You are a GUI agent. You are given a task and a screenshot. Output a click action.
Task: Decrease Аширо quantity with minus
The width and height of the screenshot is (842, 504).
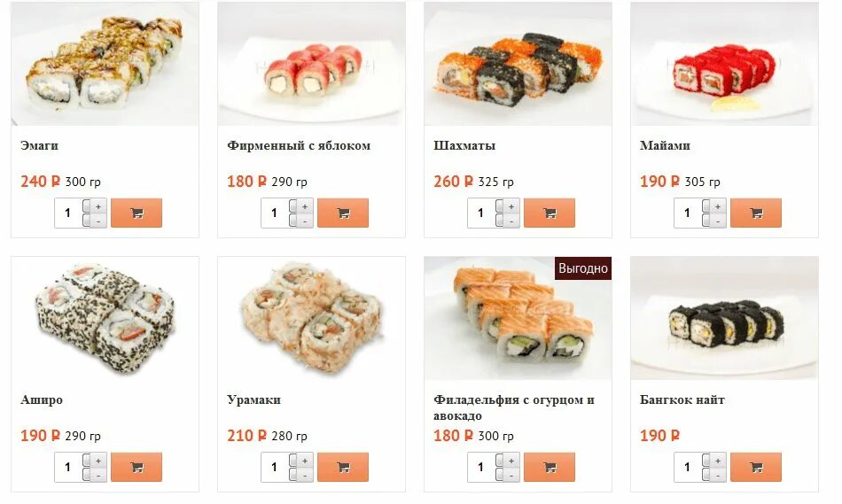[x=95, y=475]
